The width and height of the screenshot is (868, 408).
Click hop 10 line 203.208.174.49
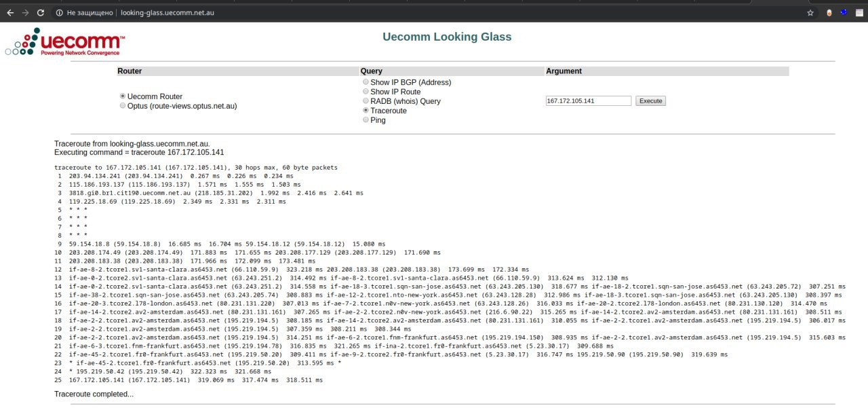coord(248,253)
